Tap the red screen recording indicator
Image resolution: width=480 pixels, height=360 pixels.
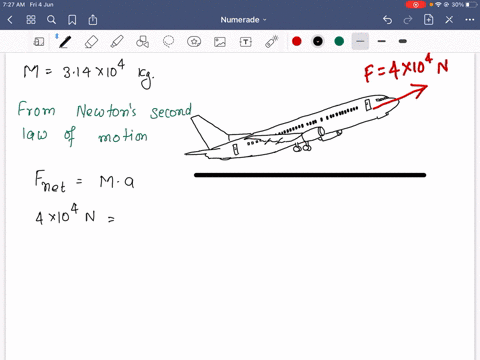pos(416,5)
